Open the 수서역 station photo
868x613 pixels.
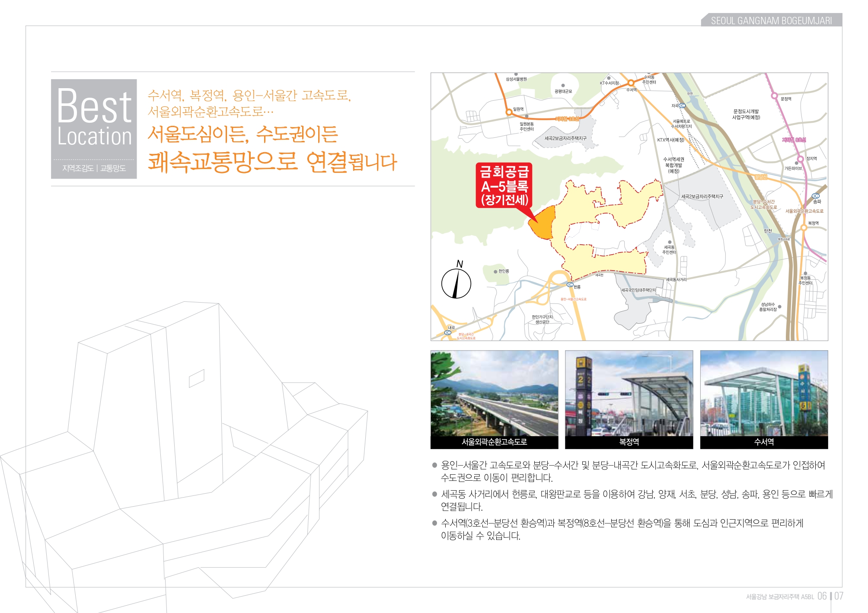click(x=764, y=393)
